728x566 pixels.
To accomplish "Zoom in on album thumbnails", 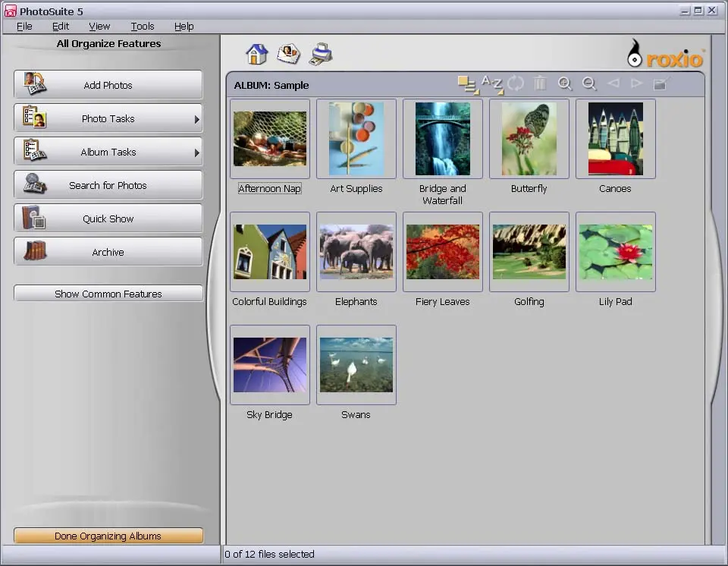I will click(x=565, y=84).
